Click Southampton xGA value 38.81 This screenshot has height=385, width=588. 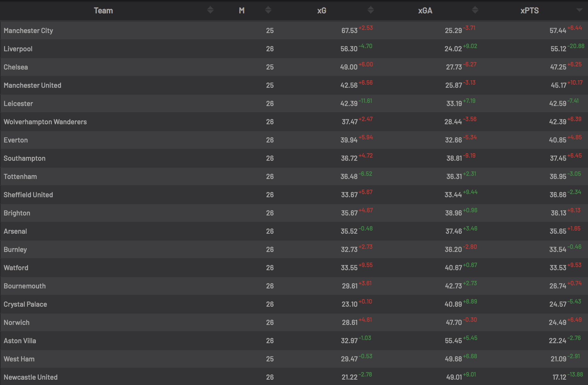coord(454,158)
